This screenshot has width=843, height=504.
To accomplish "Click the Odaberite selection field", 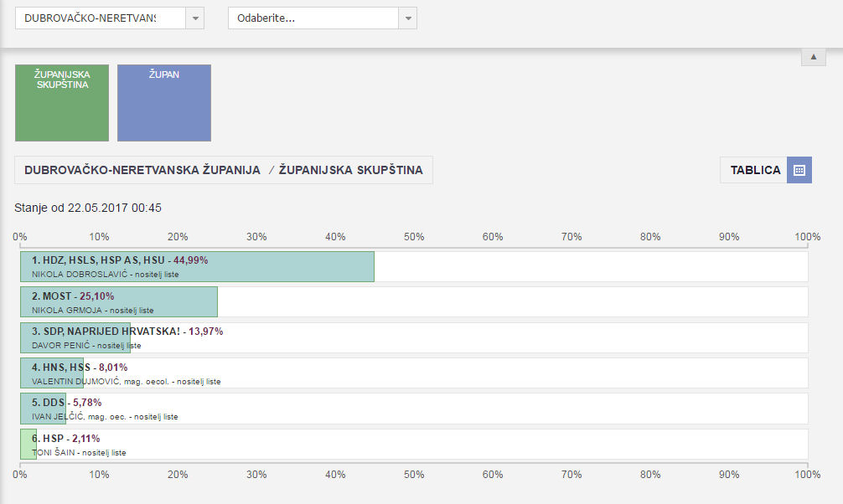I will [313, 18].
